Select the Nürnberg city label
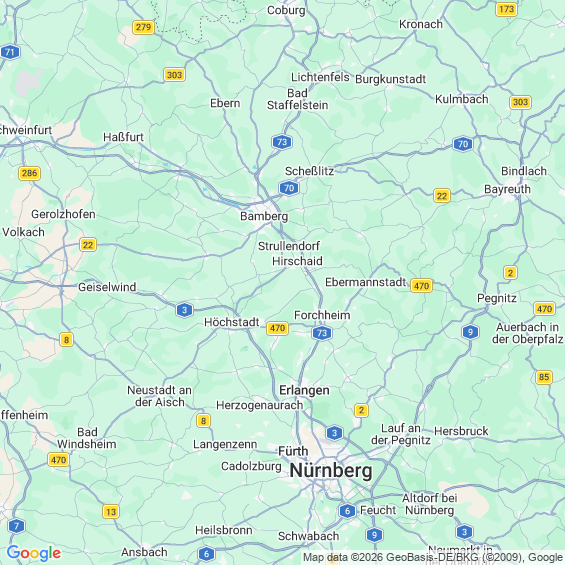 click(x=331, y=470)
